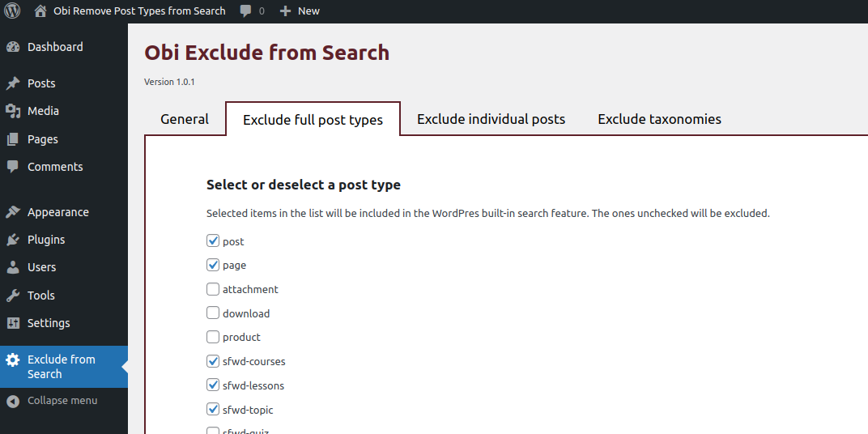Click the home icon in admin bar
Viewport: 868px width, 434px height.
tap(40, 11)
